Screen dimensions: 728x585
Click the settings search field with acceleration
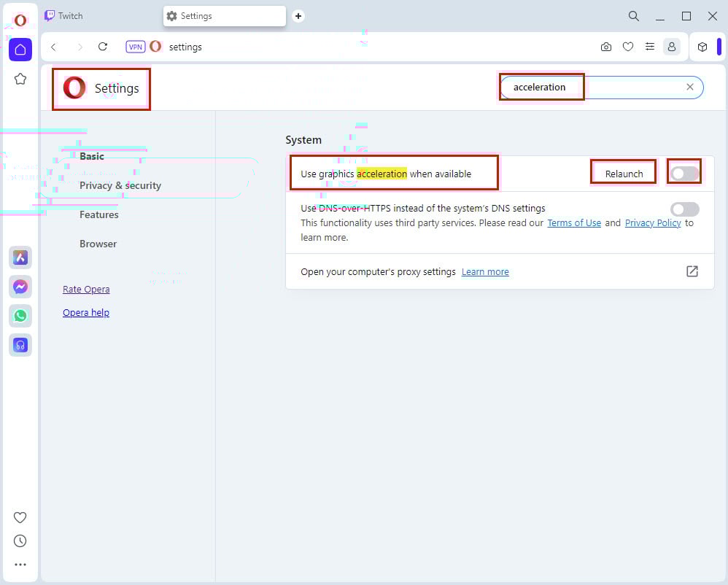602,88
